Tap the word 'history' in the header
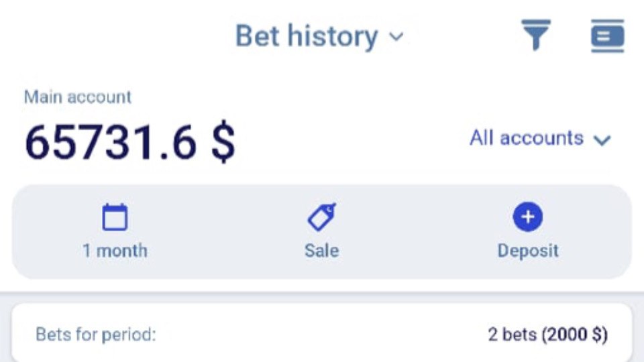Screen dimensions: 644x362 332,36
